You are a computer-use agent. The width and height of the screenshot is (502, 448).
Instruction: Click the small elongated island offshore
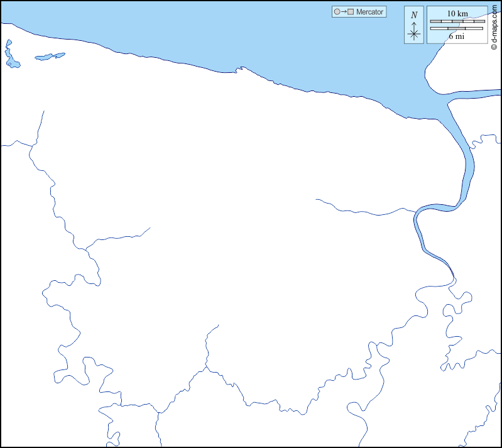(x=50, y=57)
